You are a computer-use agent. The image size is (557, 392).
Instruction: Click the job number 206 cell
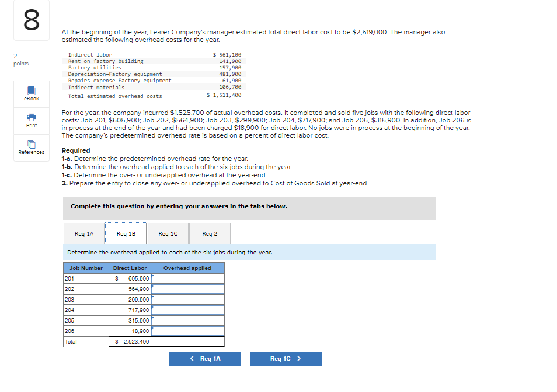[86, 331]
